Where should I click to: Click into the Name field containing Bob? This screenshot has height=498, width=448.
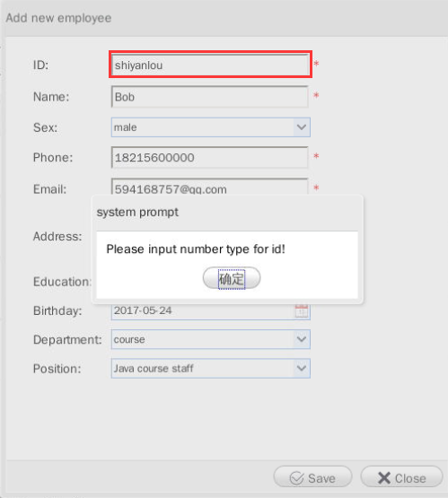click(210, 97)
